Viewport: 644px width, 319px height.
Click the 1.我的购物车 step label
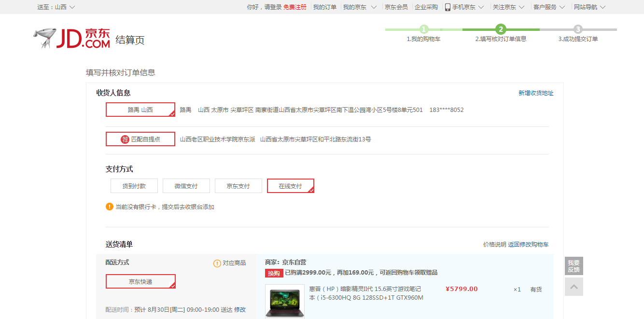423,39
